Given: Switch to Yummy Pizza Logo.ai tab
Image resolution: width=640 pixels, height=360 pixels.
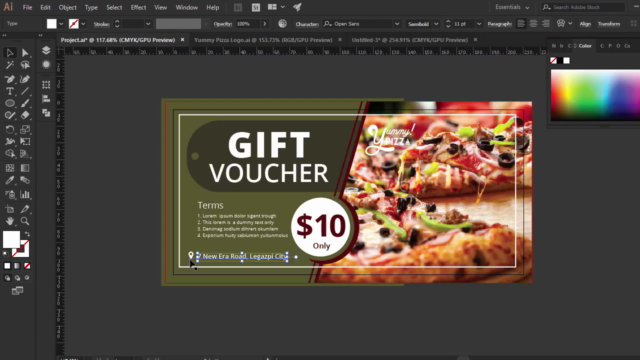Looking at the screenshot, I should (x=263, y=40).
